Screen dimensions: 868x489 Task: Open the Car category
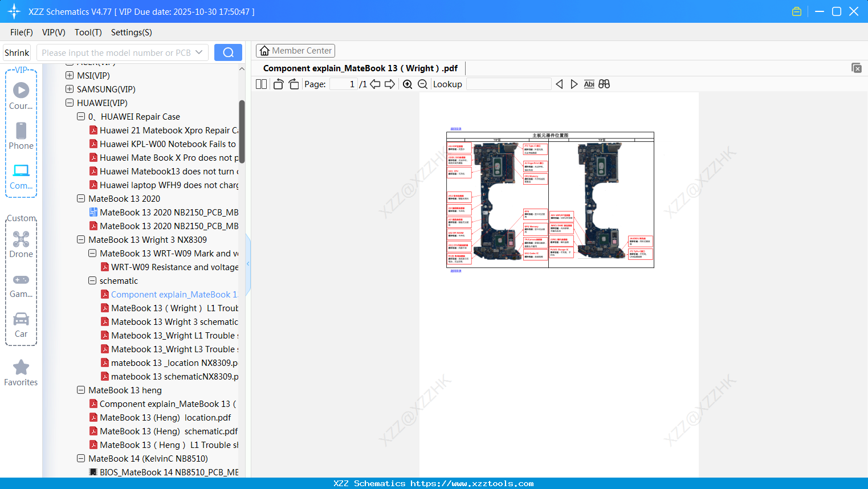point(21,324)
